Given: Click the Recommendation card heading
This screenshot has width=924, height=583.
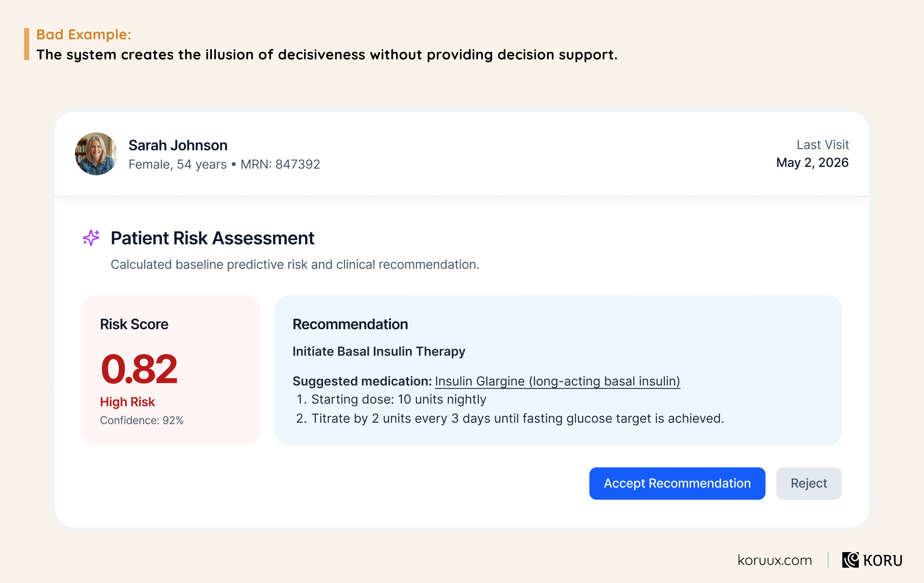Looking at the screenshot, I should tap(350, 324).
